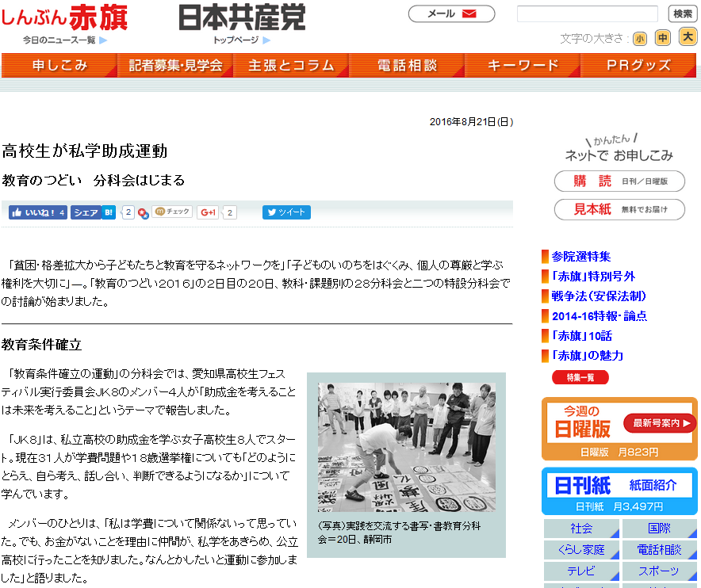This screenshot has width=701, height=588.
Task: Click the Hatena bookmark count 2
Action: 128,212
